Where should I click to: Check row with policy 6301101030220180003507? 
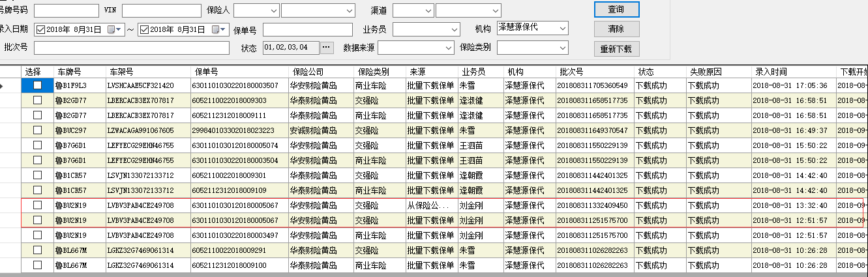[38, 85]
